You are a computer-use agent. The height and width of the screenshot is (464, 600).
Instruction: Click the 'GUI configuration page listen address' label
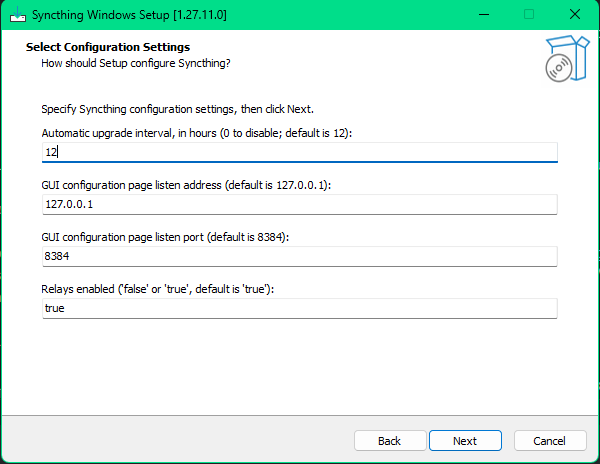(x=186, y=185)
